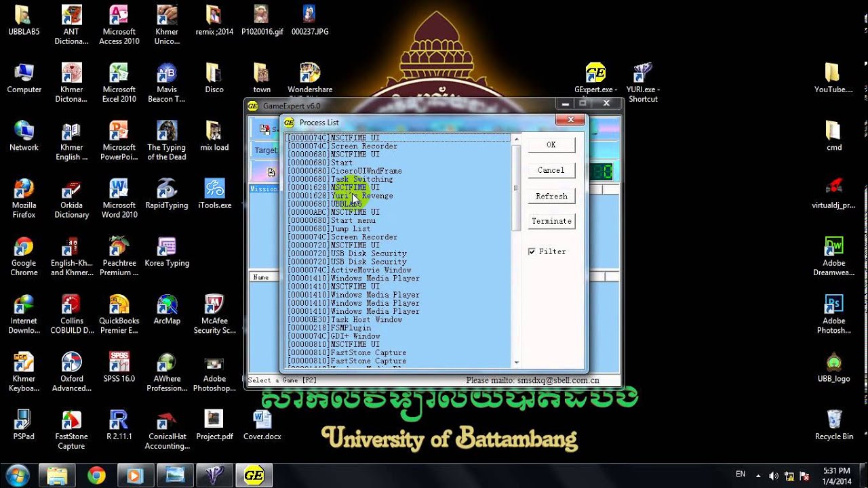Open Project.pdf file on desktop
Viewport: 868px width, 488px height.
(x=214, y=424)
